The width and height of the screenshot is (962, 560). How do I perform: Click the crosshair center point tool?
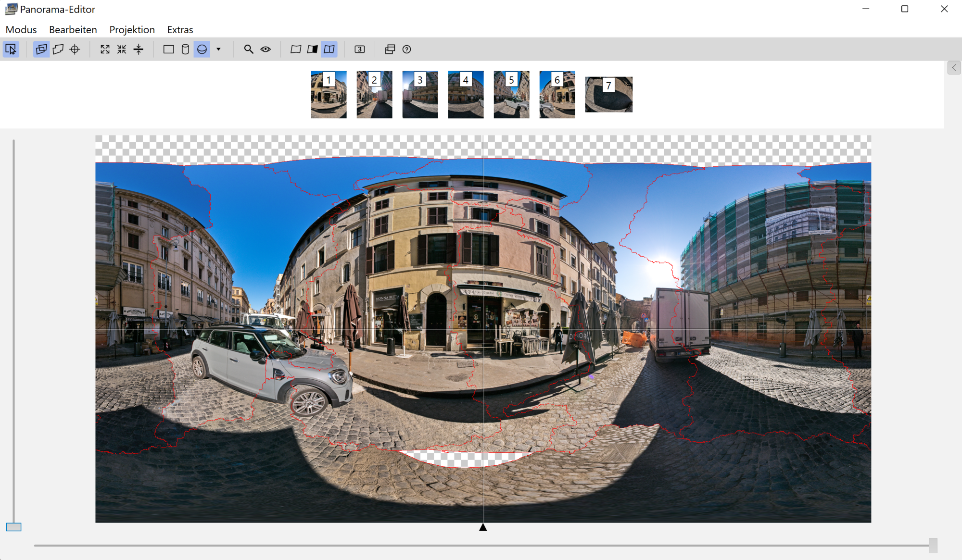(75, 49)
